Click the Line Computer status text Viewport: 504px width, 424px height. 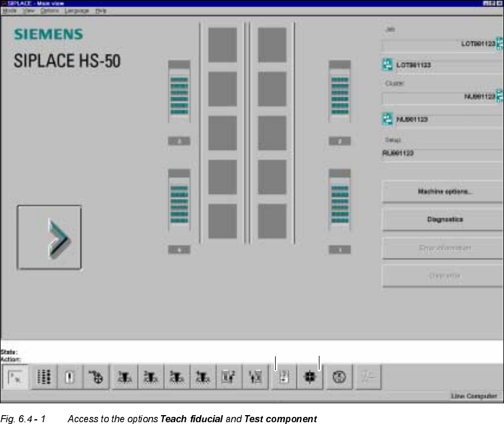click(x=474, y=396)
